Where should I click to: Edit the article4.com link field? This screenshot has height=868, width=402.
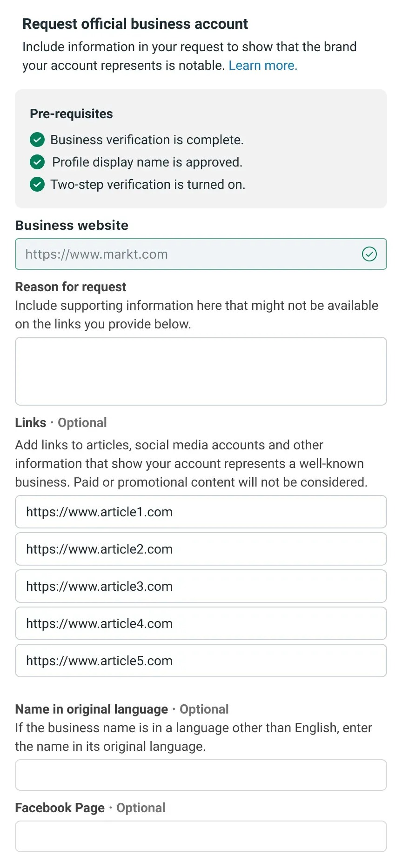pyautogui.click(x=201, y=623)
